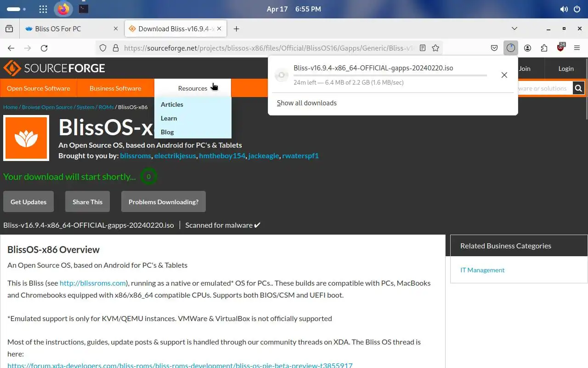Open the Firefox hamburger menu
Screen dimensions: 588x368
click(577, 48)
